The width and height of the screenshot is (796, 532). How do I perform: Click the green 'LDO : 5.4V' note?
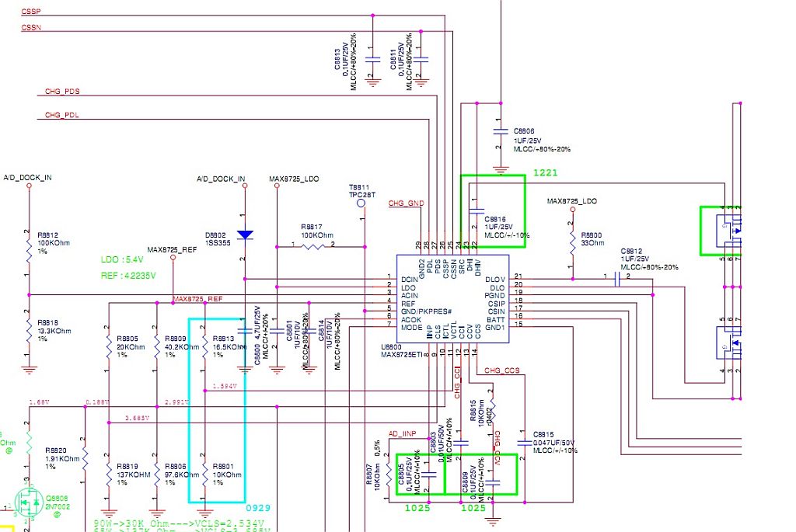click(x=122, y=259)
